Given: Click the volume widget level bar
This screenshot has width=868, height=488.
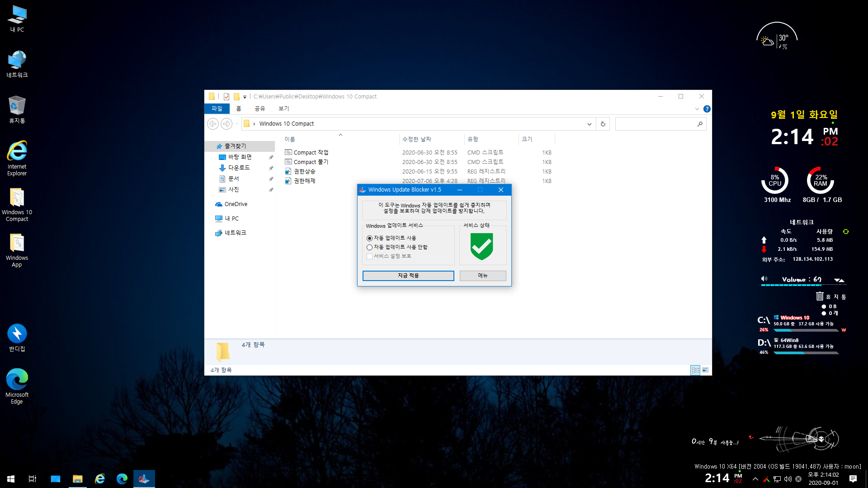Looking at the screenshot, I should (803, 286).
